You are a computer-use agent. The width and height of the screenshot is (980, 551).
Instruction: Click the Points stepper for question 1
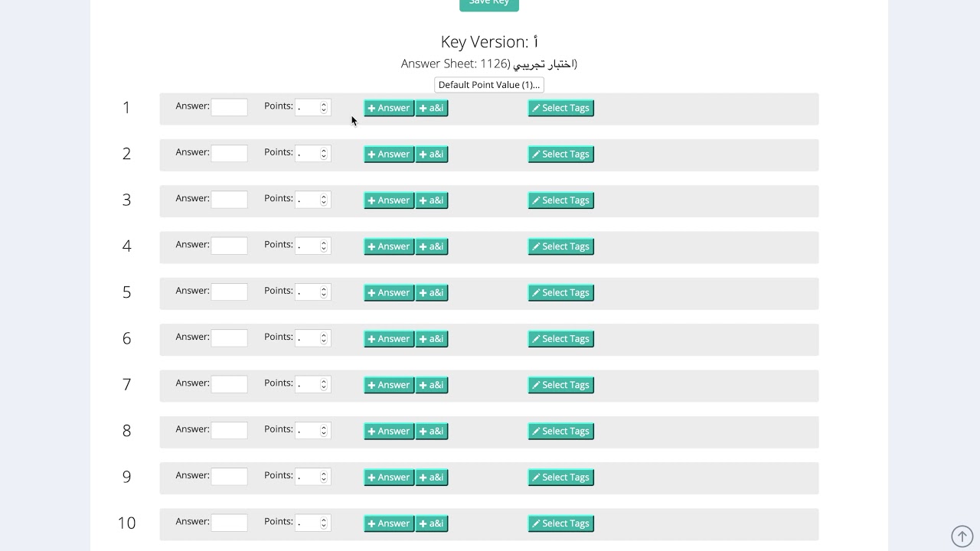[x=324, y=108]
